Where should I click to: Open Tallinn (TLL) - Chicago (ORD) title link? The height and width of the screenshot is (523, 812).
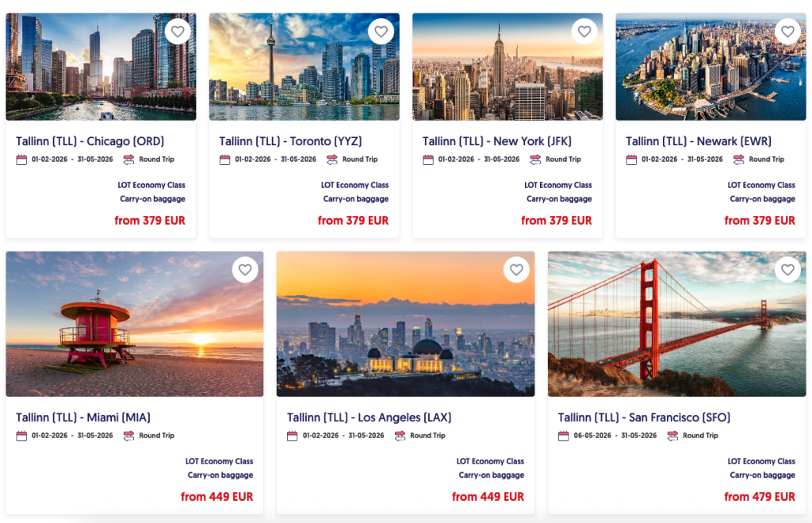pos(90,141)
